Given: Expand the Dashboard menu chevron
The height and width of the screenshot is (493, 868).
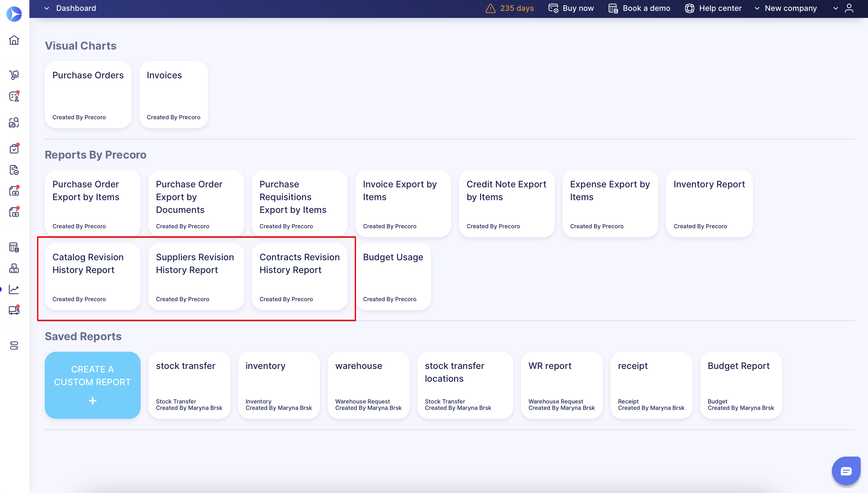Looking at the screenshot, I should click(47, 8).
